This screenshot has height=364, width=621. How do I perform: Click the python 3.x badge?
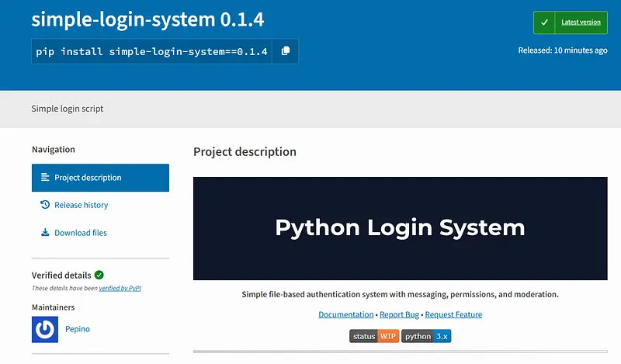426,336
